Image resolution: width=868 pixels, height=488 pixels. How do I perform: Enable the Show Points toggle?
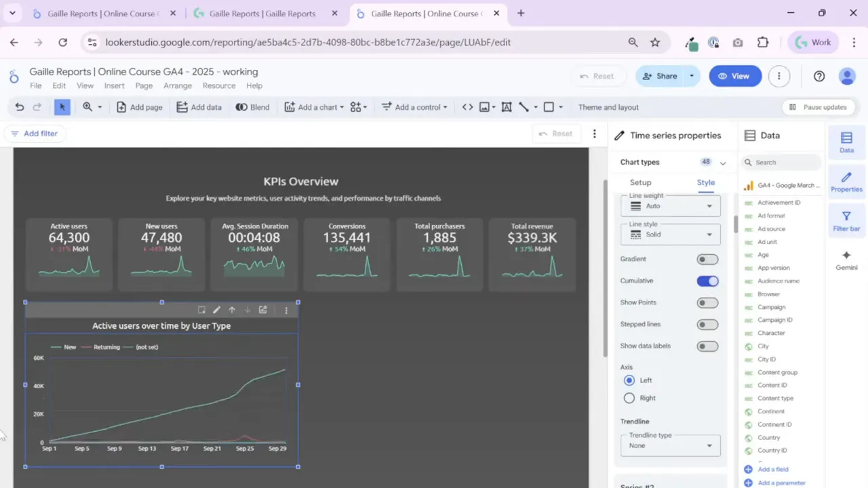click(x=707, y=303)
